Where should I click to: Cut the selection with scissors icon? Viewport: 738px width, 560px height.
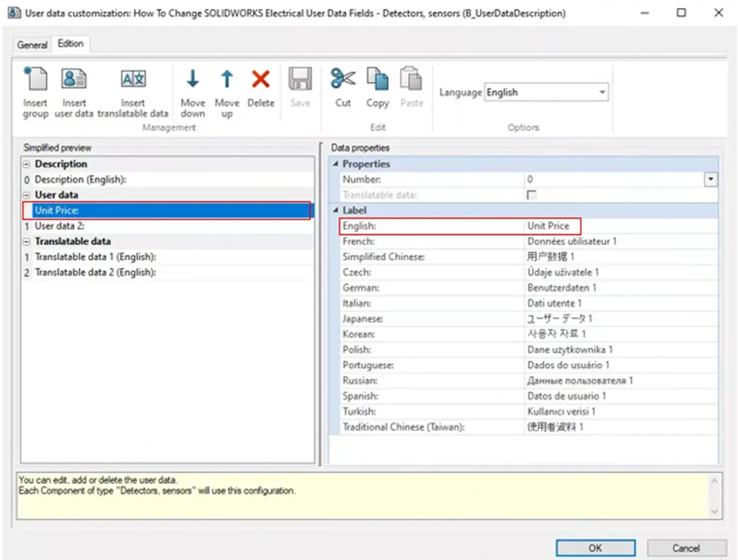343,79
